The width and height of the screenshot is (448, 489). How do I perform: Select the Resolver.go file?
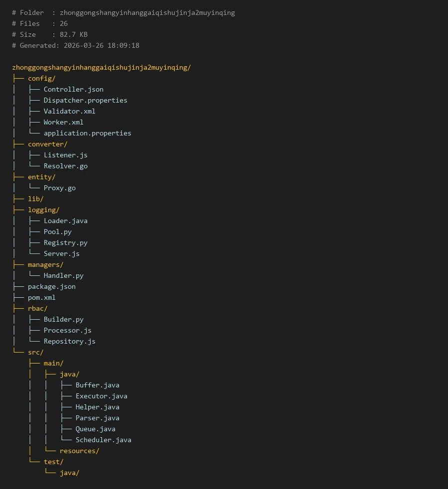(65, 166)
